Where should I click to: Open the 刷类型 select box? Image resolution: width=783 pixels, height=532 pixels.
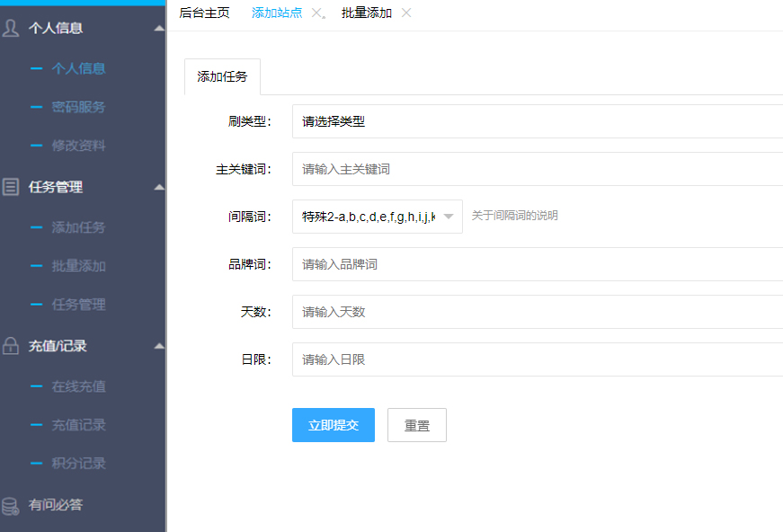(537, 121)
